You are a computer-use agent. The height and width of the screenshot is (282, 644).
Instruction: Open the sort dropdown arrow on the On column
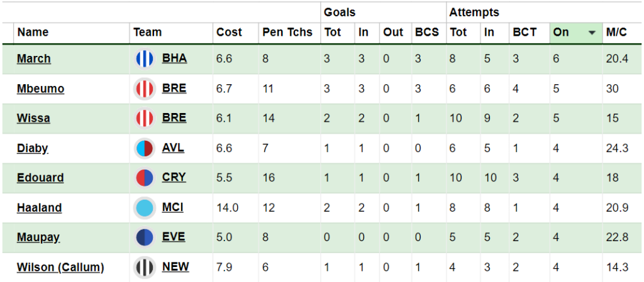point(592,33)
